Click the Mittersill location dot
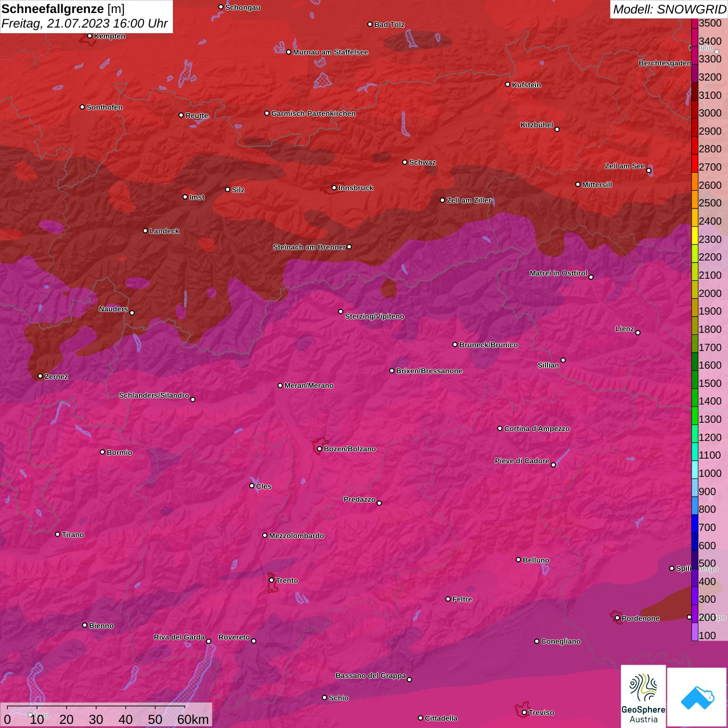The height and width of the screenshot is (728, 728). (x=578, y=184)
